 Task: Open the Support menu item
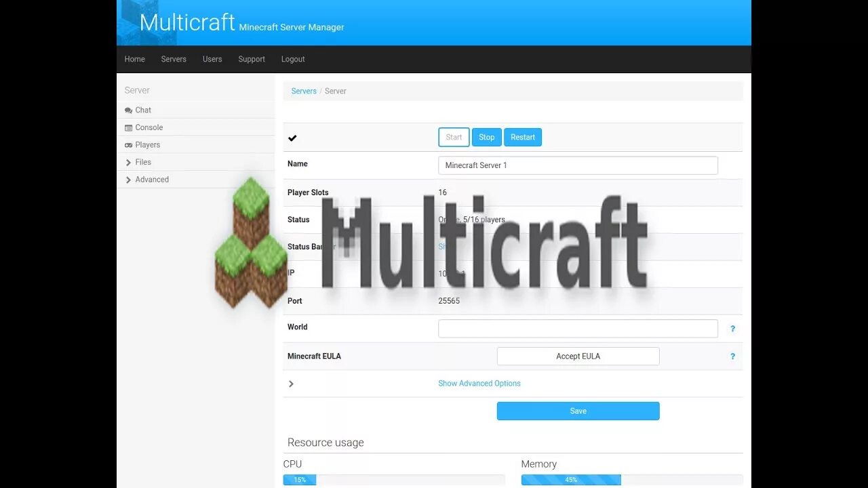pyautogui.click(x=252, y=59)
